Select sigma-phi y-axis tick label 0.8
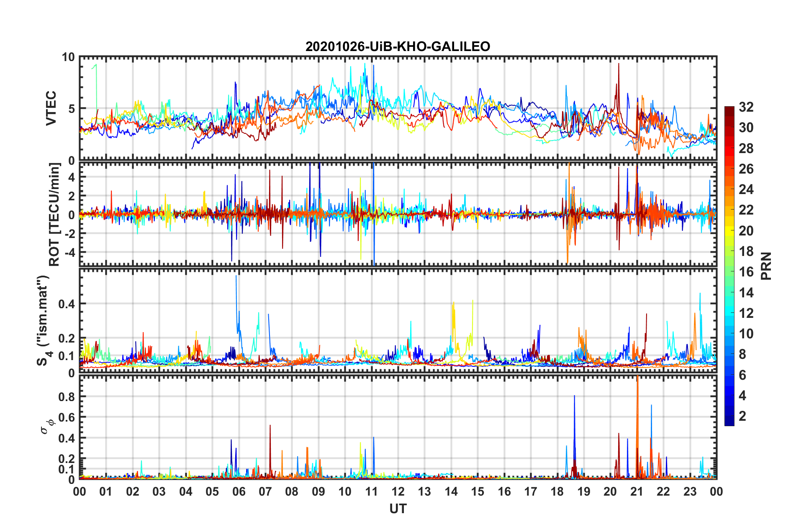Viewport: 796px width, 532px height. [66, 396]
